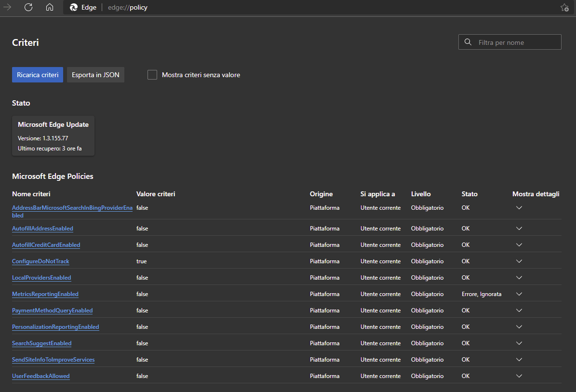This screenshot has height=392, width=576.
Task: Focus the Filtra per nome field
Action: [510, 42]
